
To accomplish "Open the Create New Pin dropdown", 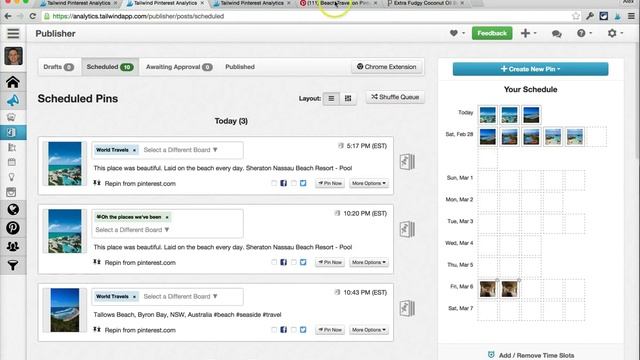I will point(530,69).
